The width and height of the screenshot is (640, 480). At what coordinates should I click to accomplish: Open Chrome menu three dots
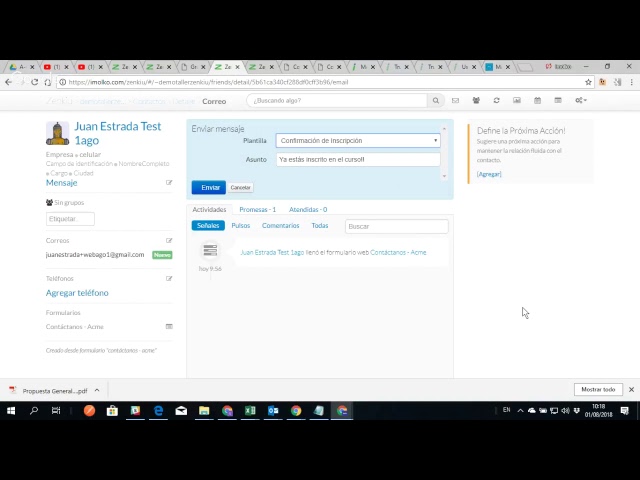click(631, 82)
